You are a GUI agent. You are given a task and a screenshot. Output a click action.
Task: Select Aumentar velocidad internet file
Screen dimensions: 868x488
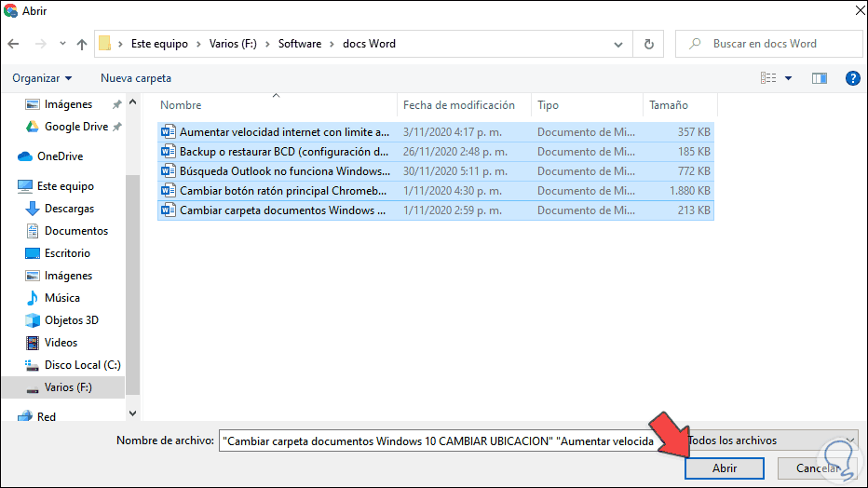pos(436,132)
